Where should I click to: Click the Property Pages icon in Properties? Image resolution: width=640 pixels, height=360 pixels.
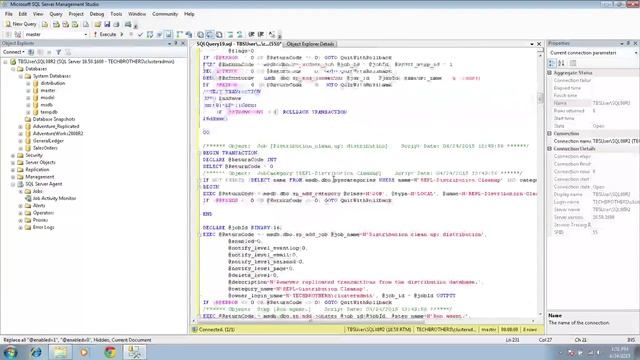tap(573, 63)
